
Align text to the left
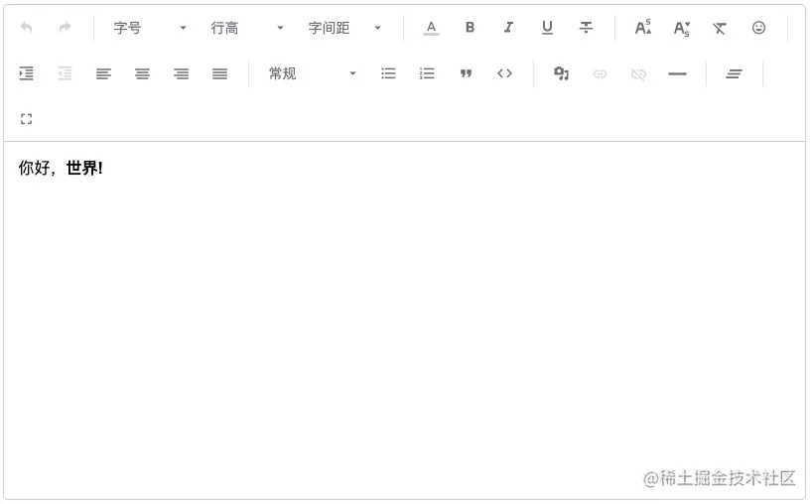tap(103, 74)
